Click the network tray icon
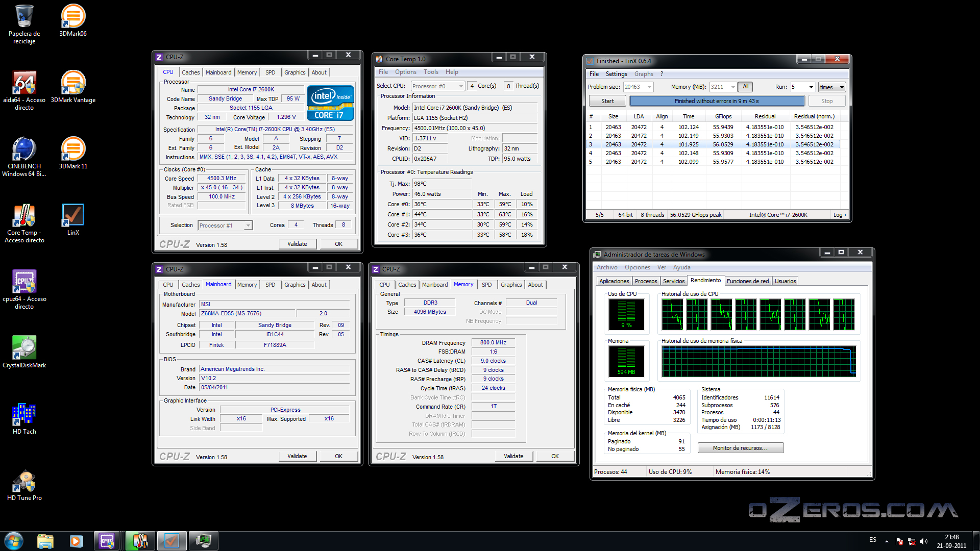This screenshot has height=551, width=980. pyautogui.click(x=911, y=541)
